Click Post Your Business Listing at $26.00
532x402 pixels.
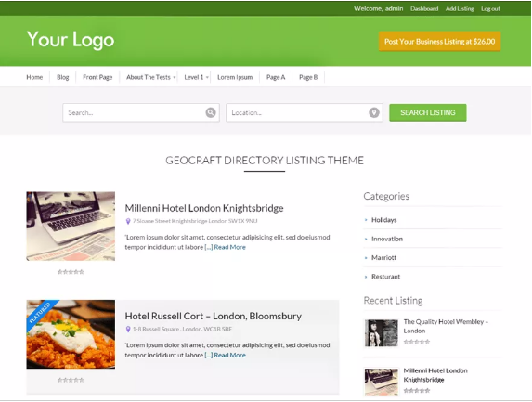439,42
